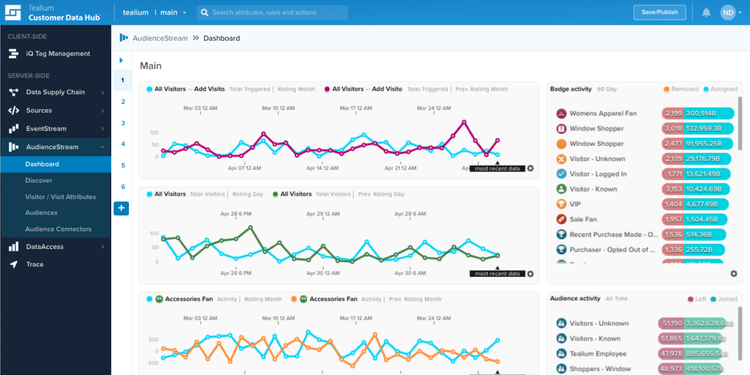Toggle the Assigned legend in Badge activity
Screen dimensions: 750x375
720,89
